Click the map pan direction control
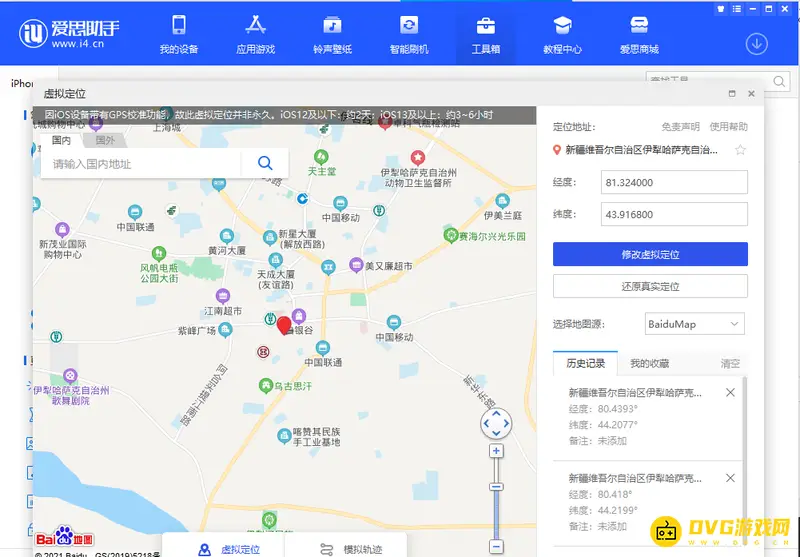Image resolution: width=800 pixels, height=557 pixels. tap(496, 423)
